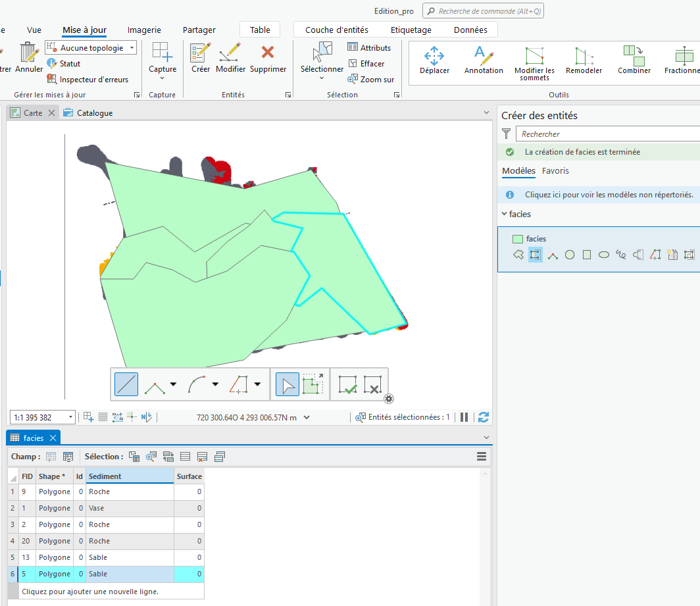Viewport: 700px width, 606px height.
Task: Click the Finish sketch checkmark icon
Action: tap(347, 385)
